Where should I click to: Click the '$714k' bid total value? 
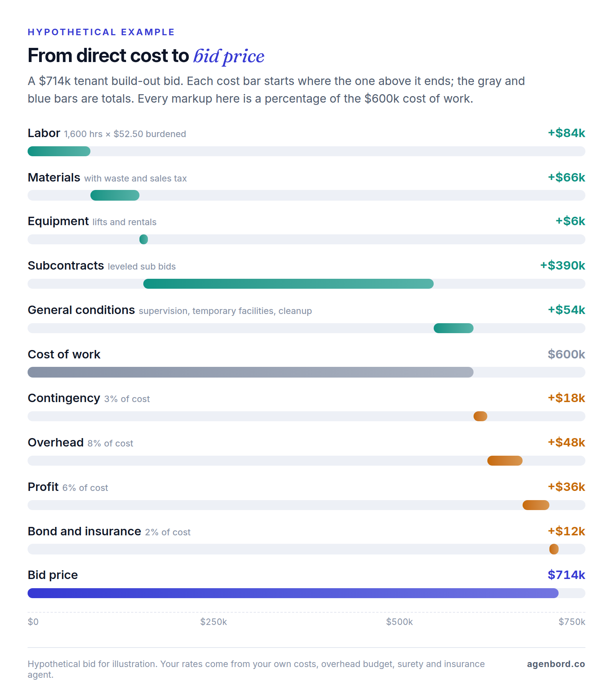[x=567, y=575]
